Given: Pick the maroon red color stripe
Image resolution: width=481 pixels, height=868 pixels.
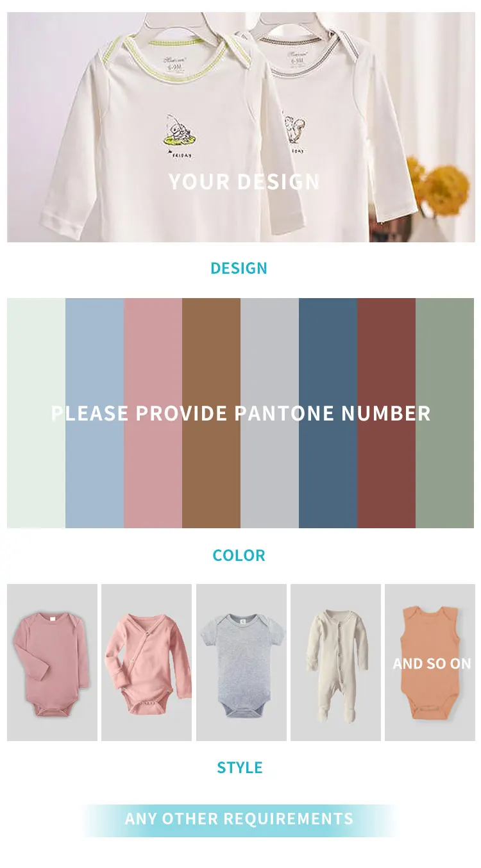Looking at the screenshot, I should 386,413.
